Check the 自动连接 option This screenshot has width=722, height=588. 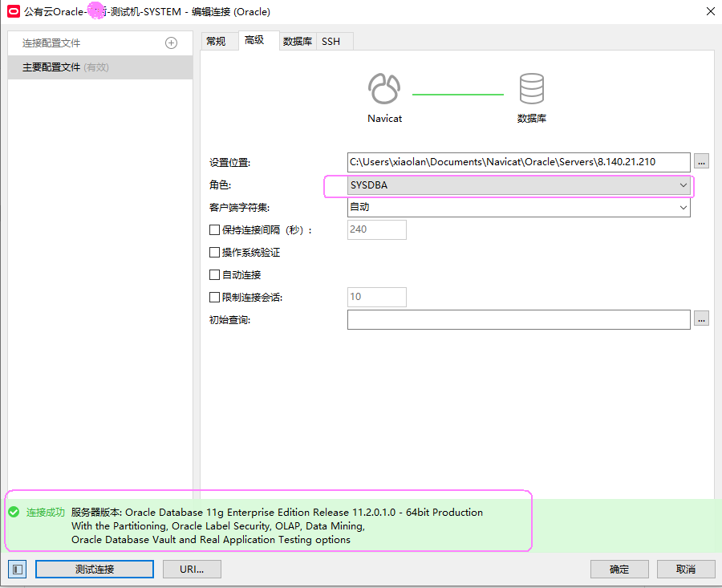click(x=214, y=274)
